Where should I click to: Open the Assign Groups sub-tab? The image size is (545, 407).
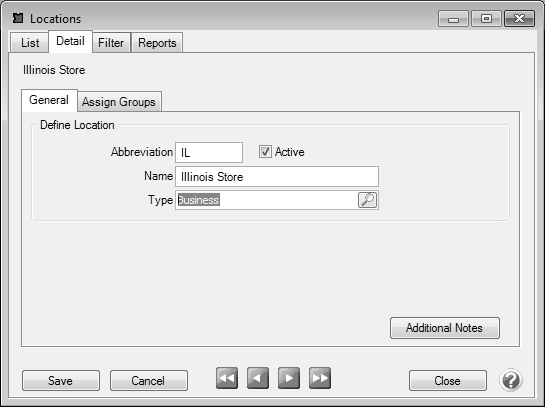(x=119, y=101)
